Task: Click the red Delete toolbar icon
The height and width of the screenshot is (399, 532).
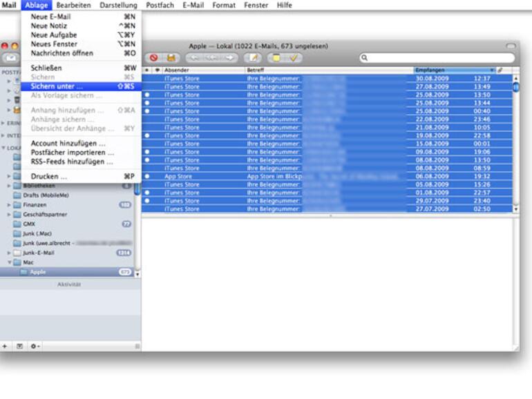Action: (153, 57)
